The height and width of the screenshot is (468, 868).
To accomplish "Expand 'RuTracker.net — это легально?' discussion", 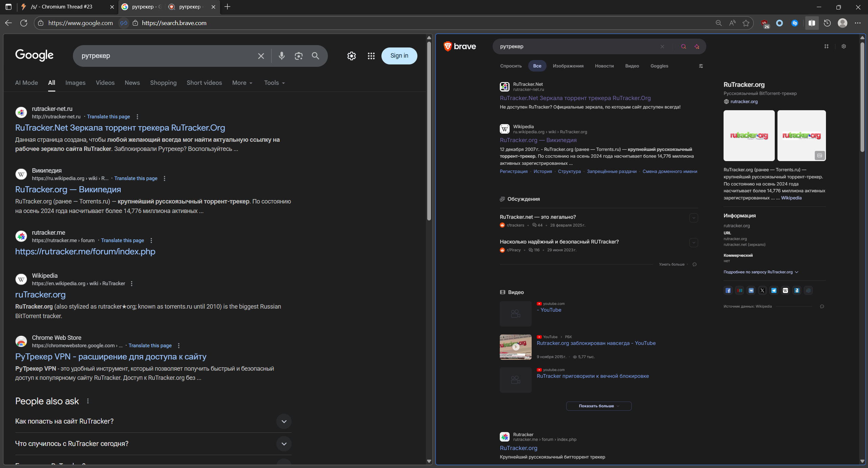I will [693, 218].
